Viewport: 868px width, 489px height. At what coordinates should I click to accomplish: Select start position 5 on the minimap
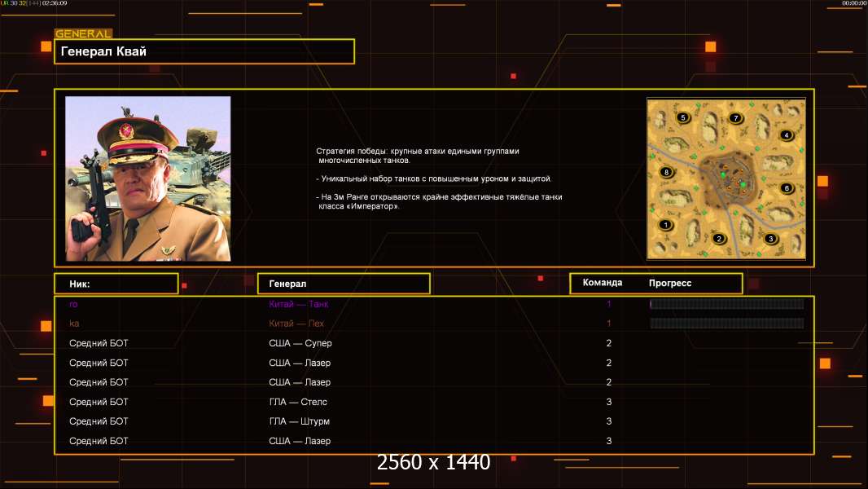682,117
